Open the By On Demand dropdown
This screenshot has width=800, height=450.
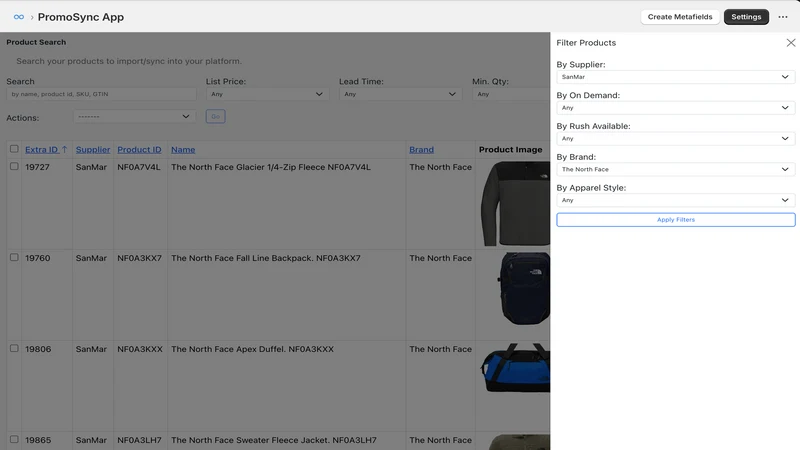tap(676, 108)
